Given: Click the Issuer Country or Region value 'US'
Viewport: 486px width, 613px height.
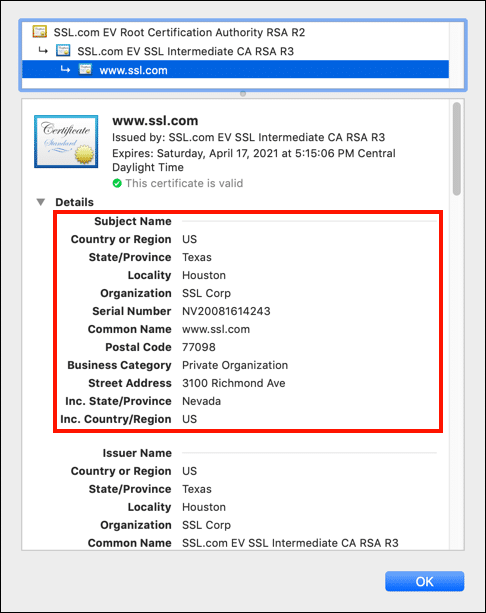Looking at the screenshot, I should click(x=190, y=471).
